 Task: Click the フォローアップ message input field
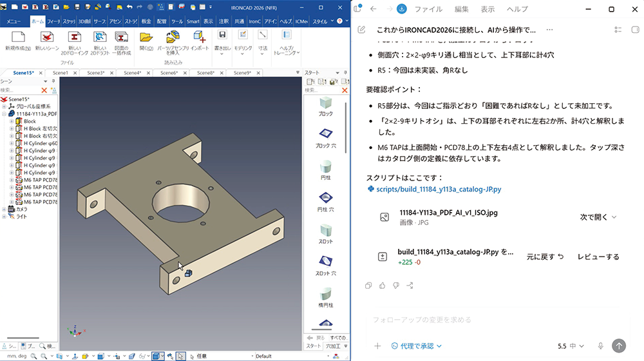pos(493,320)
